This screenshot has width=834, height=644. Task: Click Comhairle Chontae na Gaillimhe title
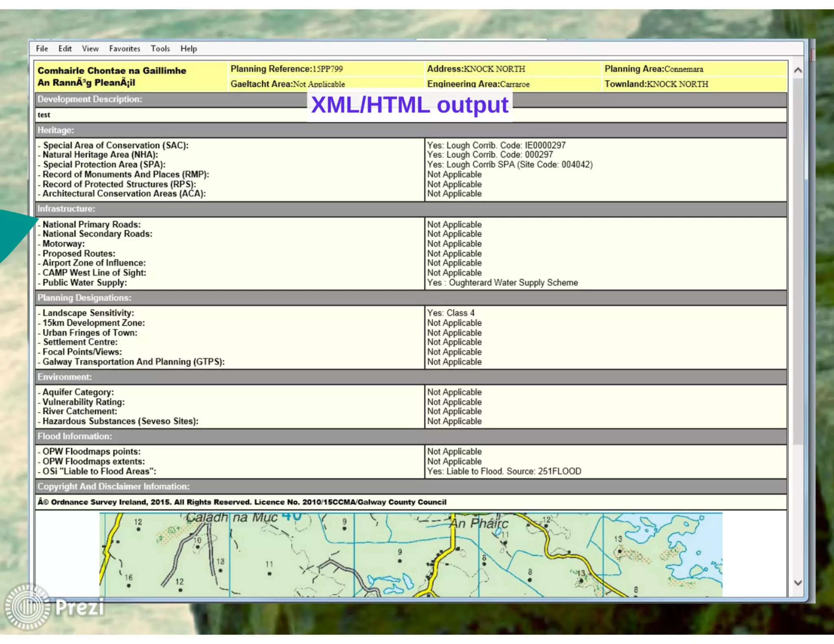pyautogui.click(x=112, y=70)
